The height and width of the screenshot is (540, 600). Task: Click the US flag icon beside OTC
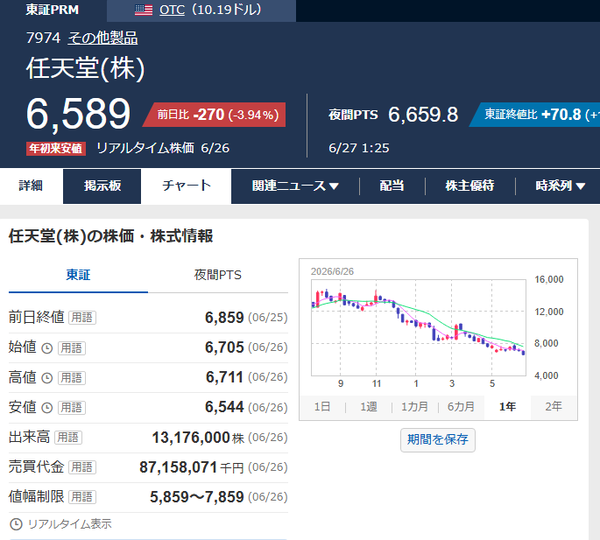point(143,10)
